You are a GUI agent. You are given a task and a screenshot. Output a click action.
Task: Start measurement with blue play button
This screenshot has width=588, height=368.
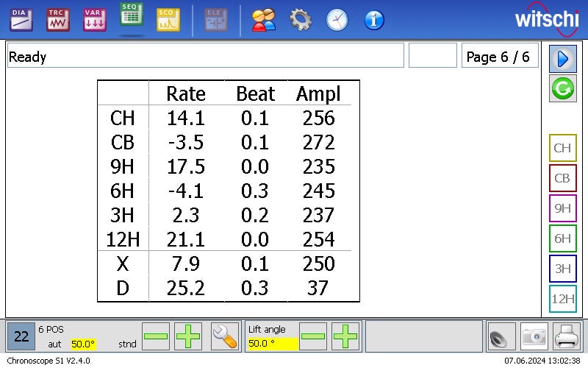tap(563, 59)
